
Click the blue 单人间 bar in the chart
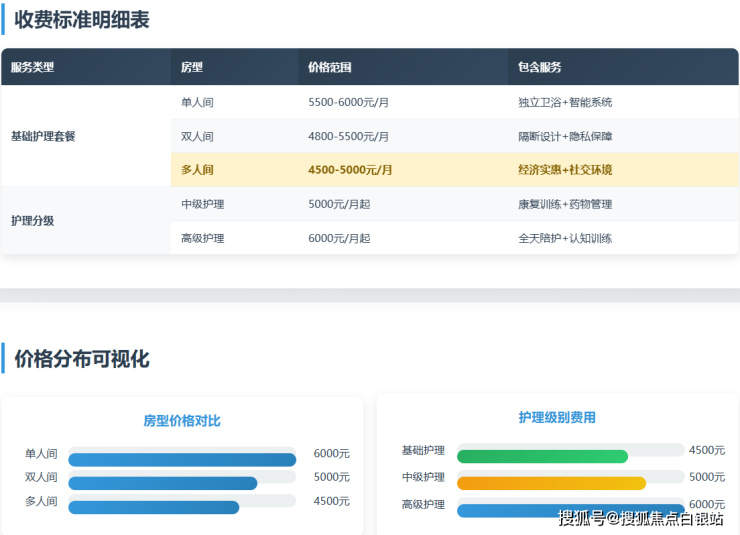[x=182, y=460]
